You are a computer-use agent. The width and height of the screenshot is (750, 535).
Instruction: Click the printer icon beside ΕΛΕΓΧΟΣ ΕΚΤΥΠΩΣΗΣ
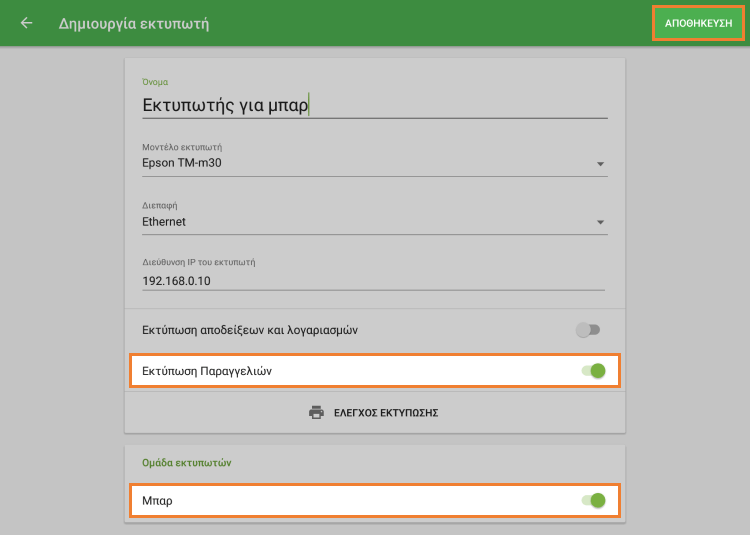pyautogui.click(x=317, y=412)
